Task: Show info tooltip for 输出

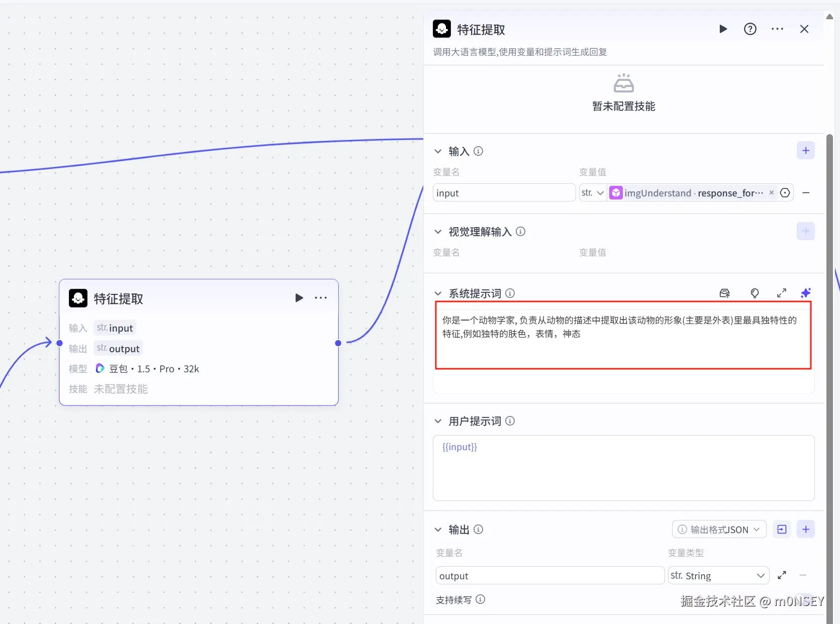Action: click(x=479, y=530)
